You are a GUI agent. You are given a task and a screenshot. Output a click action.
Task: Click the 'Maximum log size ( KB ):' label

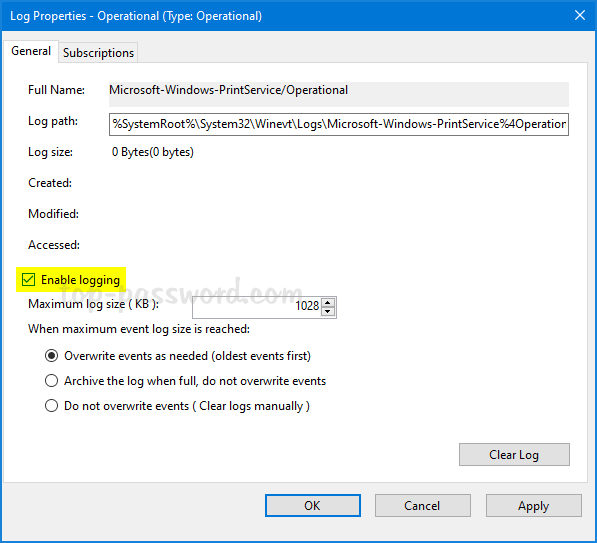tap(94, 304)
